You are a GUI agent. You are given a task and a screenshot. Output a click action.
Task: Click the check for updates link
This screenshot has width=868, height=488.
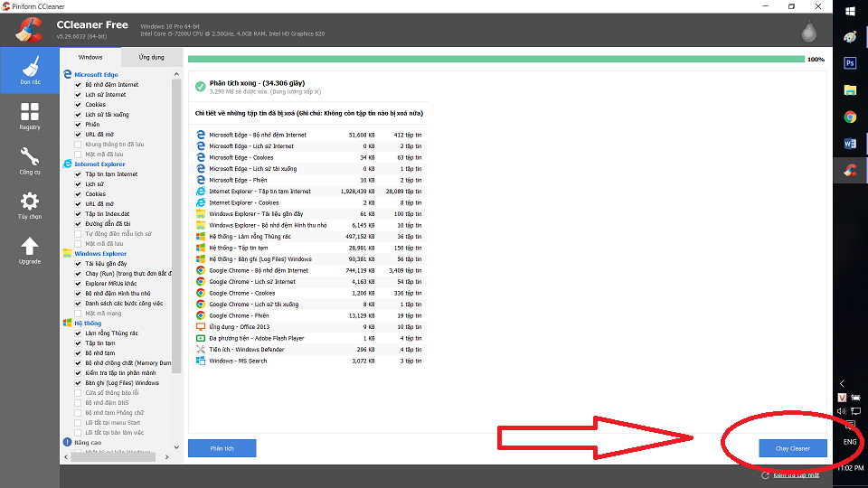[796, 475]
